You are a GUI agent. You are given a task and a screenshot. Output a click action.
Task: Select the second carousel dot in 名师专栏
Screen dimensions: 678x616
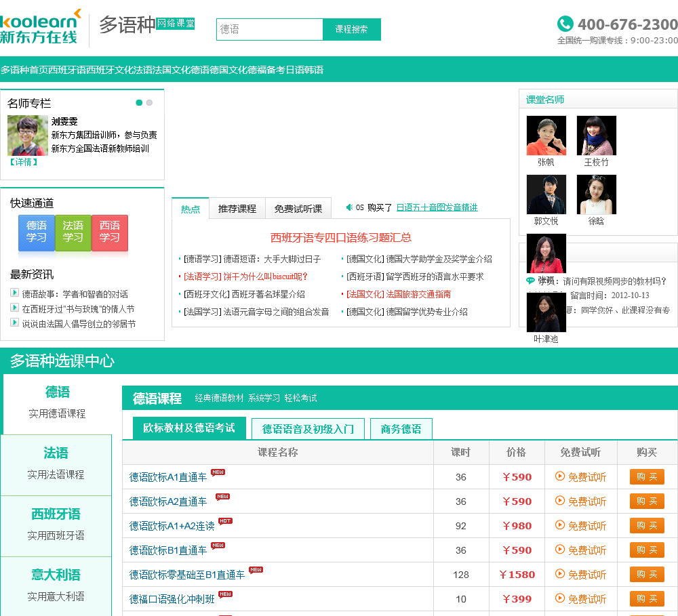pos(150,102)
